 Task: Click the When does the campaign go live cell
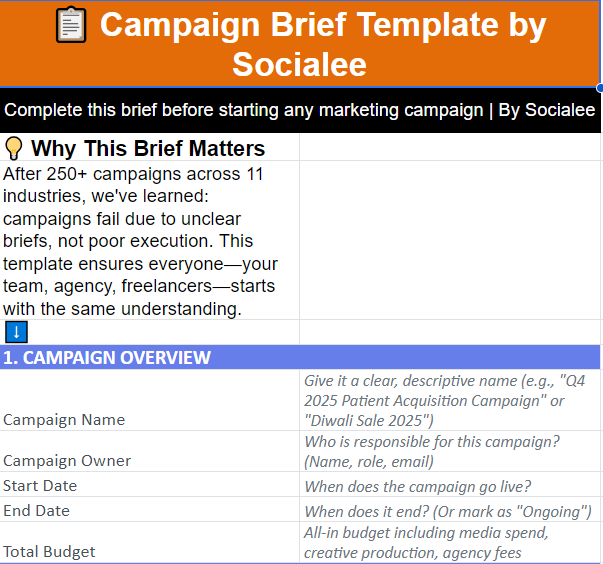click(450, 484)
